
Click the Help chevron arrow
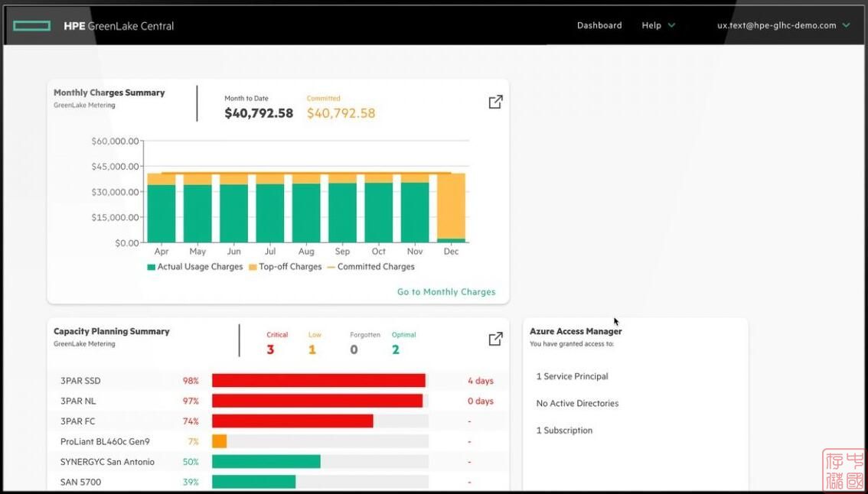[671, 25]
